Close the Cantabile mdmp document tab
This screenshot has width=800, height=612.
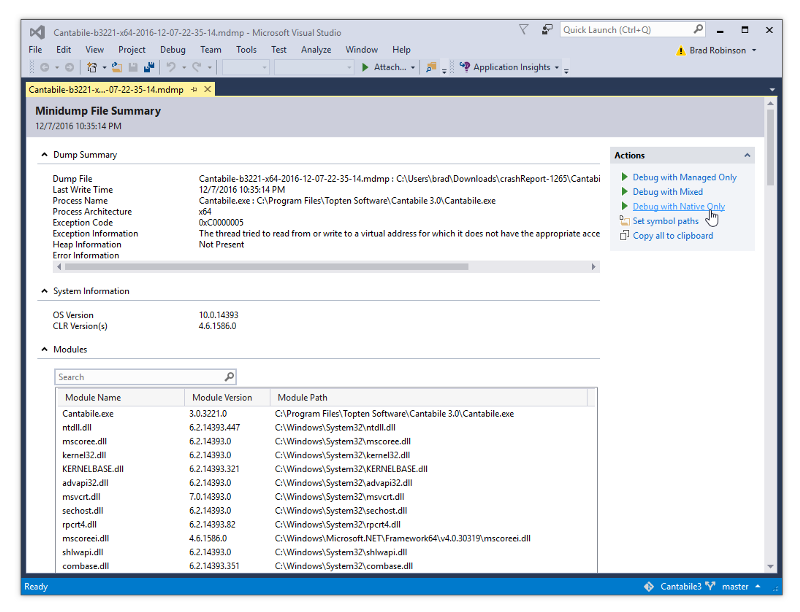(208, 89)
